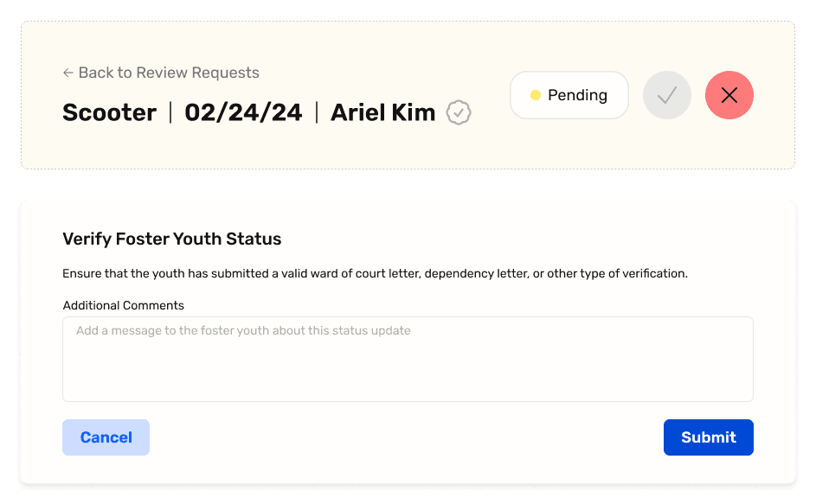816x504 pixels.
Task: Click the Ariel Kim requester name
Action: pos(383,112)
